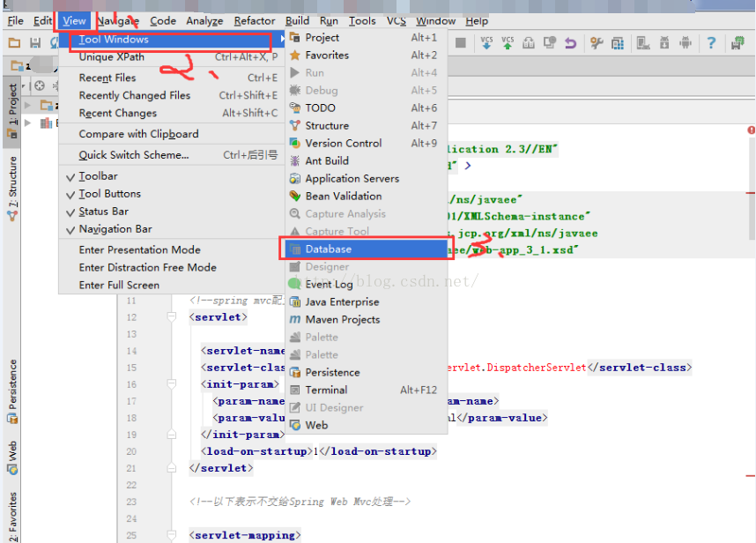Screen dimensions: 756x543
Task: Open the Event Log tool window
Action: (367, 284)
